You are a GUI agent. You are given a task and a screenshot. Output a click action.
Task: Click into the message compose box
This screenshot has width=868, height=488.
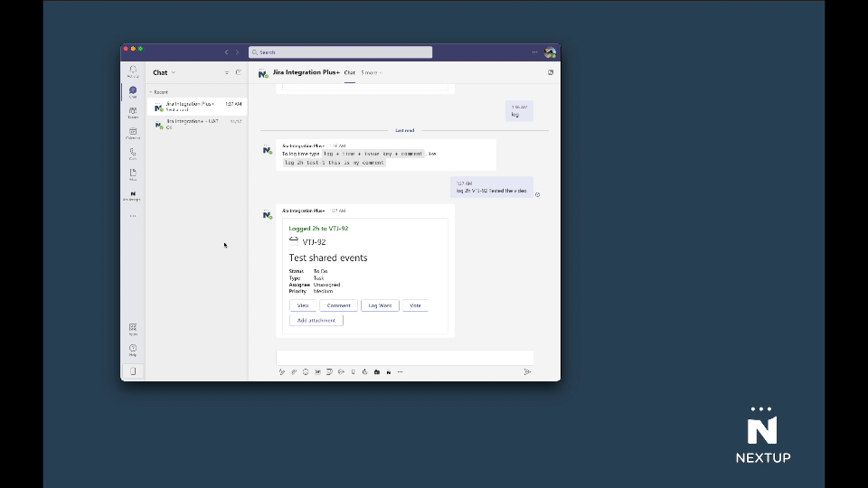[405, 358]
